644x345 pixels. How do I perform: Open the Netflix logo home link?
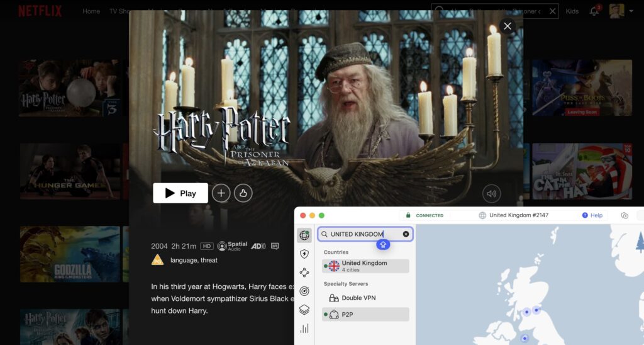(x=40, y=11)
